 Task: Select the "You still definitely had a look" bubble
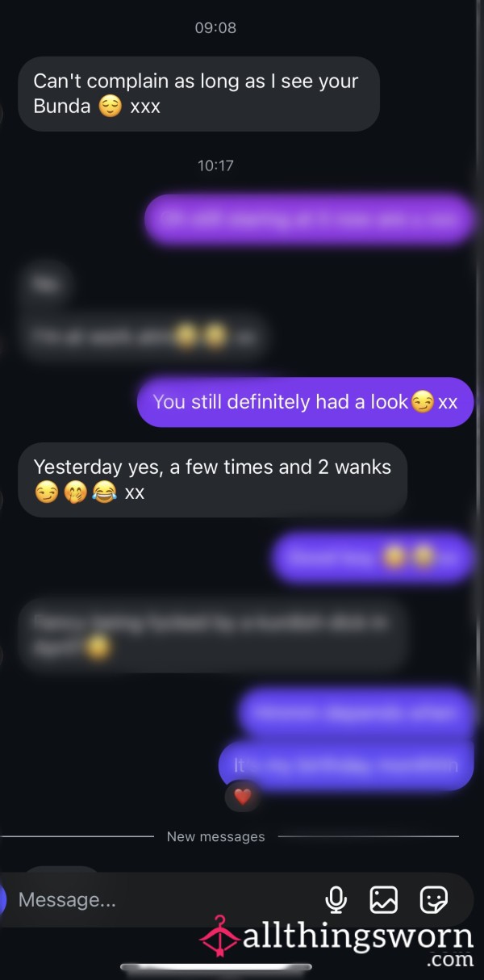tap(305, 402)
